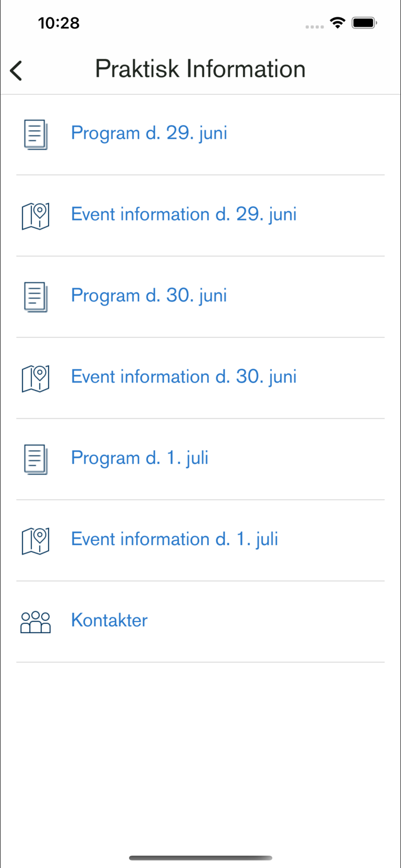The image size is (401, 868).
Task: Open Event information d. 30. juni
Action: click(183, 377)
